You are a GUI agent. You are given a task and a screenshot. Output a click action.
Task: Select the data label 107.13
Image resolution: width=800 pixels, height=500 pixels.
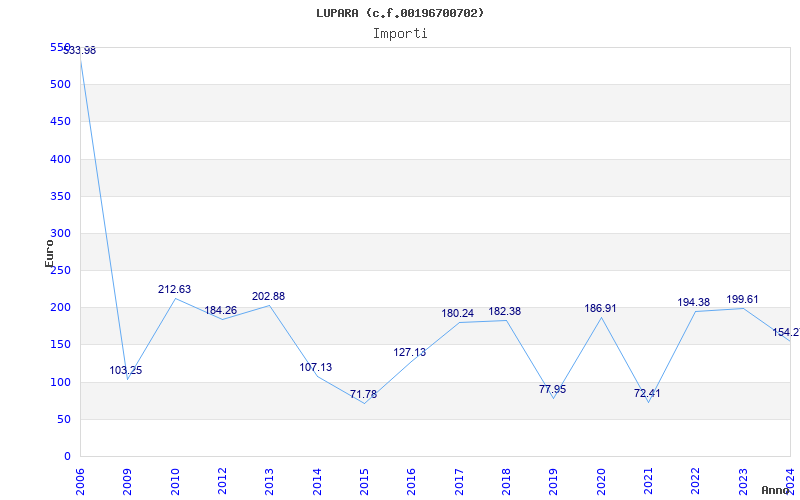coord(315,367)
